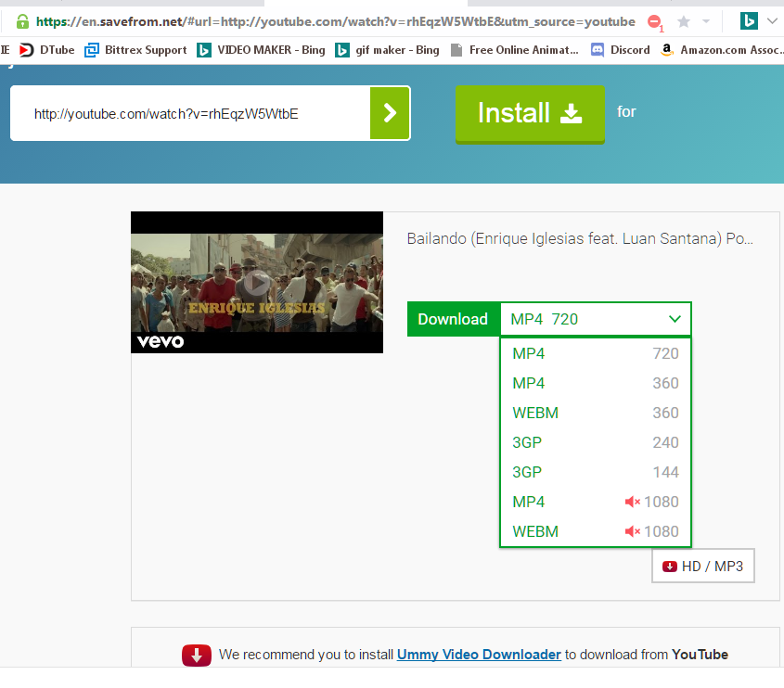The image size is (784, 688).
Task: Click the Bittrex Support bookmark icon
Action: click(92, 50)
